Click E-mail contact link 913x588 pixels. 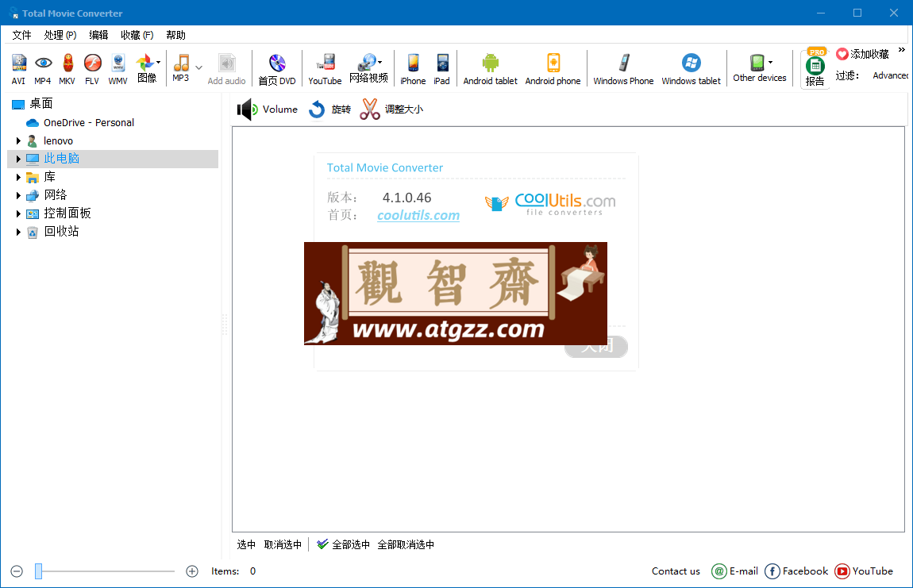pos(735,571)
